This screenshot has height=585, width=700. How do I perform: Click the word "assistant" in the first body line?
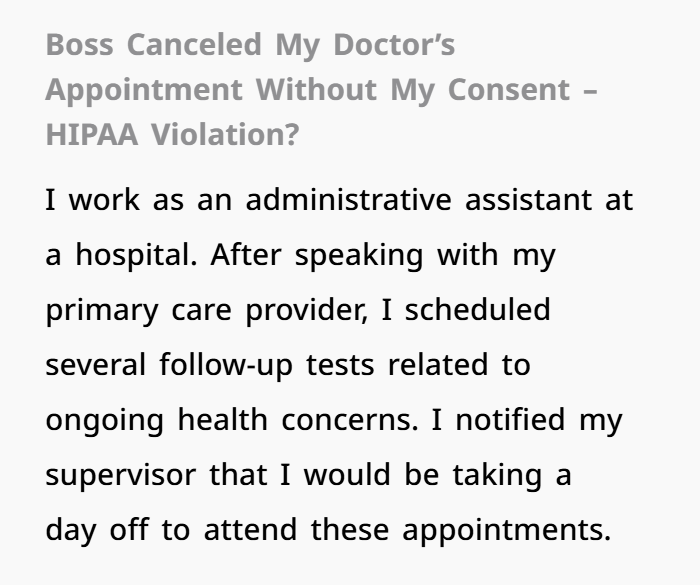tap(529, 200)
